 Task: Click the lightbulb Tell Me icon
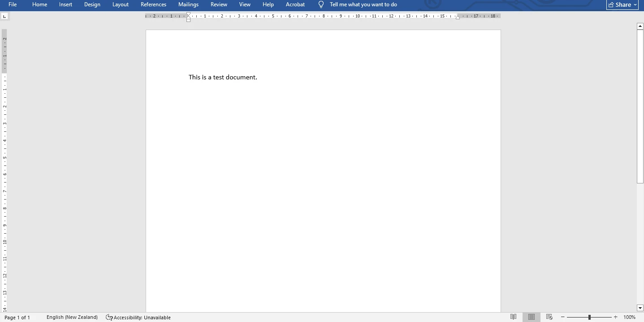pyautogui.click(x=321, y=4)
